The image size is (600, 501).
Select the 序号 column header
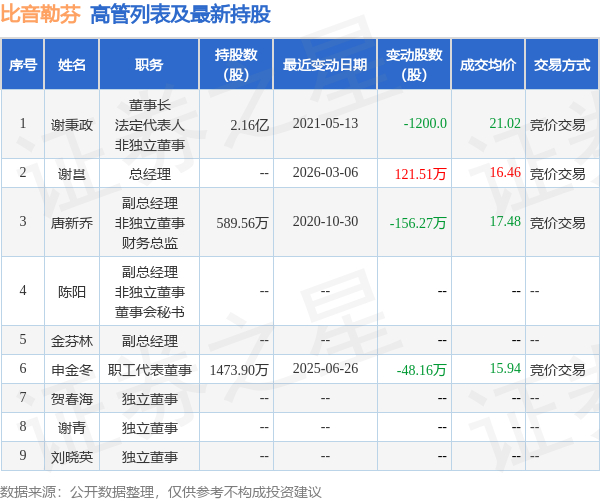(23, 65)
